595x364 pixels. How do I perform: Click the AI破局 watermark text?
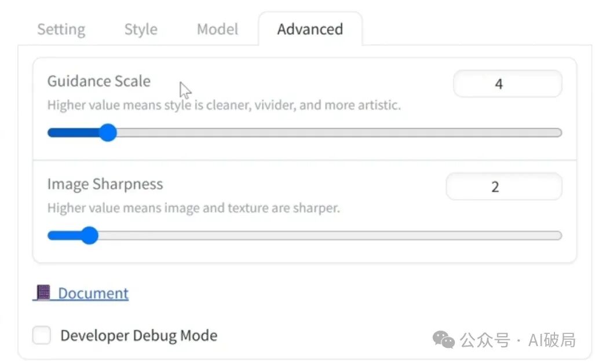click(x=552, y=340)
